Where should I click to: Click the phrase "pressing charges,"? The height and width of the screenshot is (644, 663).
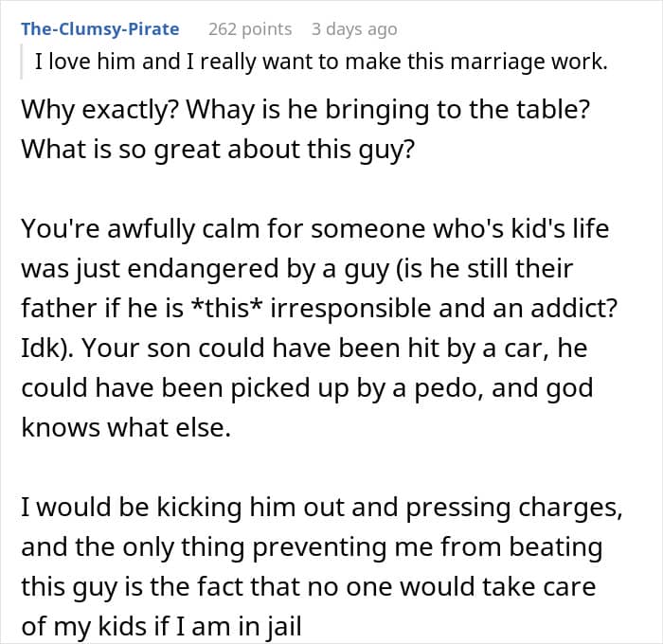[515, 509]
